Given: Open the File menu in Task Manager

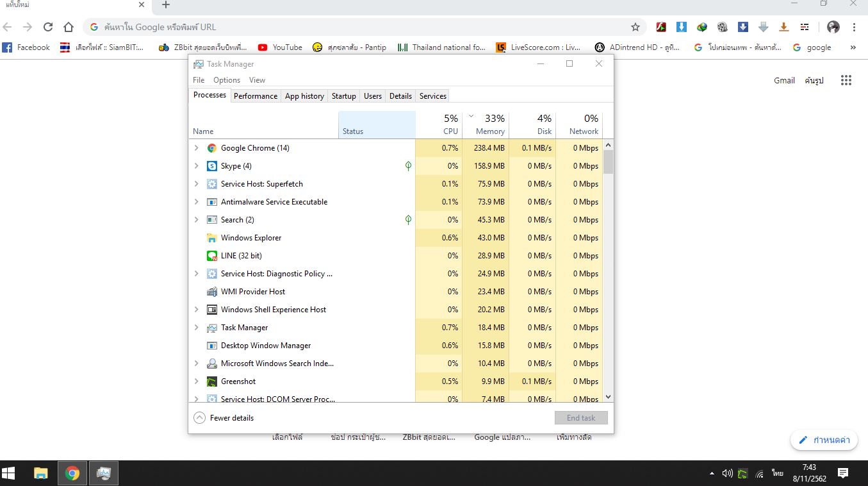Looking at the screenshot, I should tap(199, 80).
